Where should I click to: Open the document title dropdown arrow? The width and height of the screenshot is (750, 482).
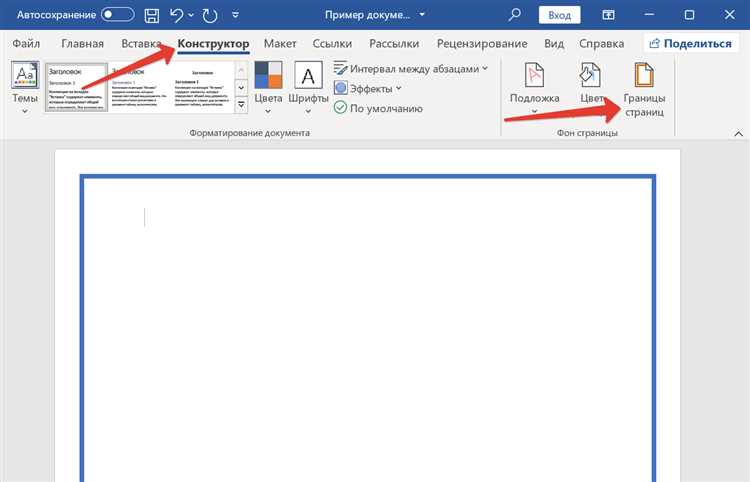pos(422,15)
